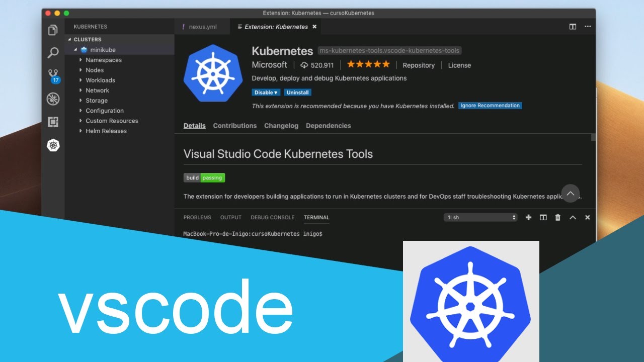This screenshot has height=362, width=644.
Task: Expand the Helm Releases tree item
Action: coord(80,131)
